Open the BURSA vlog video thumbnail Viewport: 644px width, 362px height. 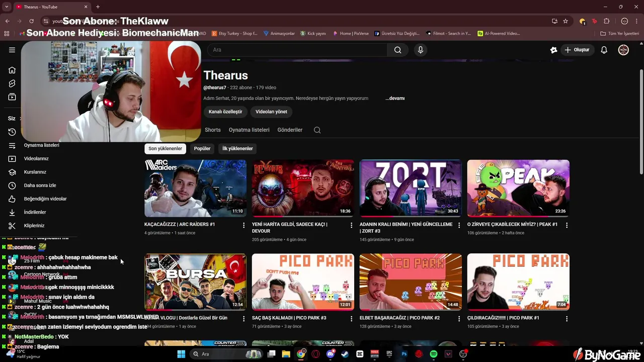(x=195, y=282)
